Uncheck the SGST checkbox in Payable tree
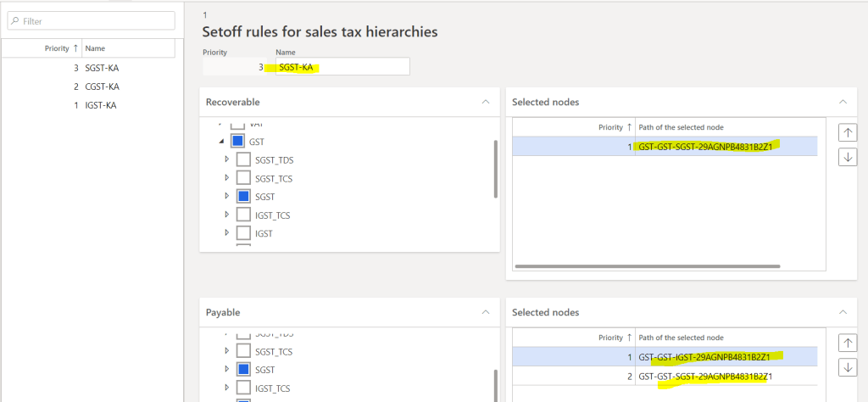Viewport: 868px width, 402px height. [243, 370]
